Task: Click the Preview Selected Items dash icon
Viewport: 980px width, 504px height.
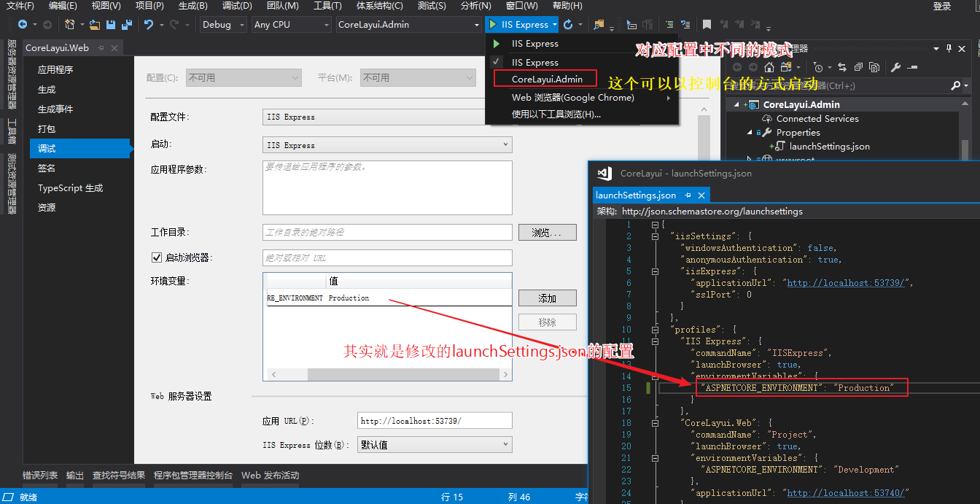Action: [x=912, y=67]
